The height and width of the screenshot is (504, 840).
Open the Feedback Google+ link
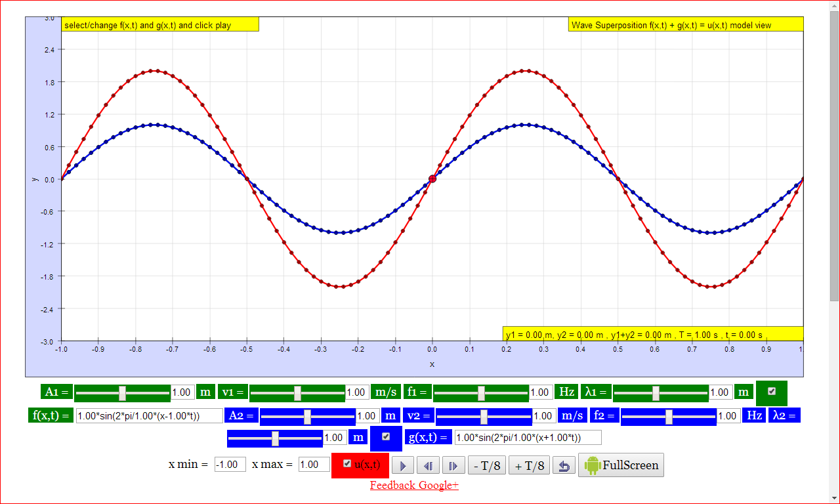414,485
